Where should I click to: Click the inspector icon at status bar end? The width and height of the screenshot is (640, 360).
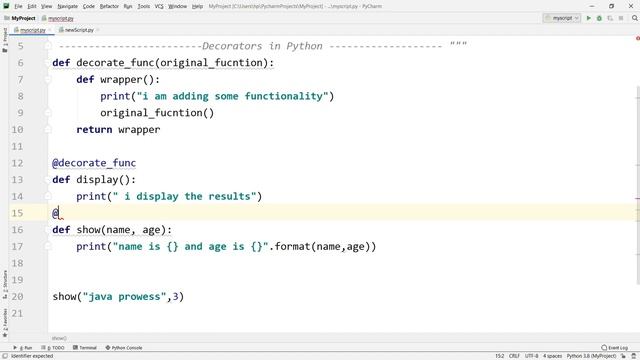tap(634, 356)
